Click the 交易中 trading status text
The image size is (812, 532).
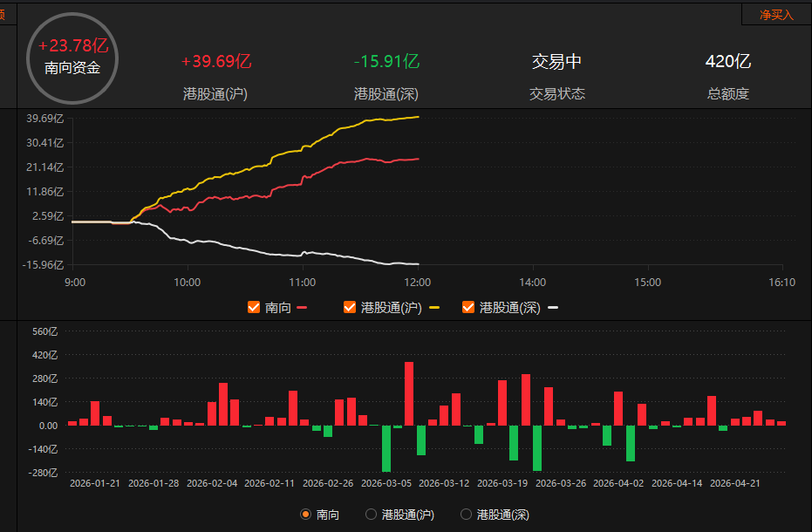pyautogui.click(x=556, y=62)
